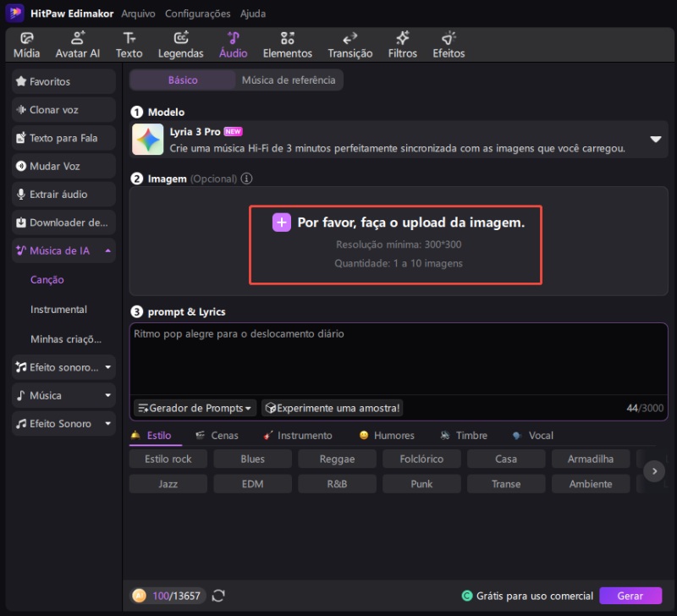
Task: Switch to Música de referência tab
Action: (x=289, y=80)
